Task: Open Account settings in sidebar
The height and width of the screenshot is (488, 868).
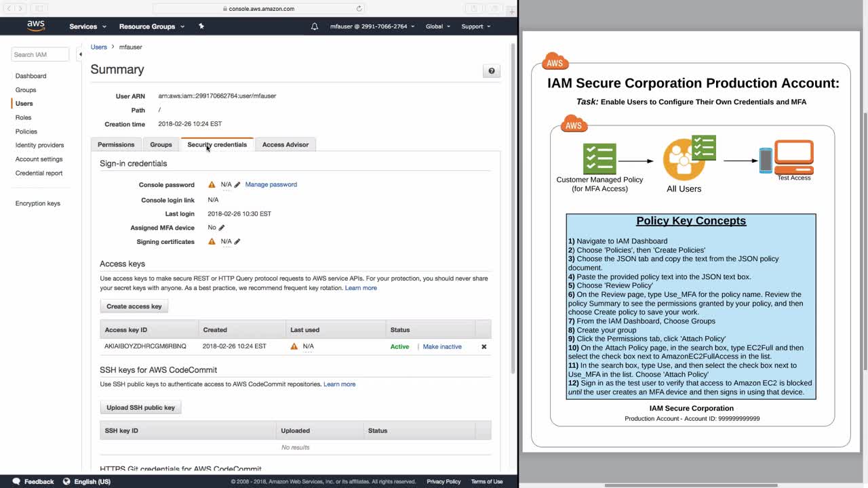Action: (x=39, y=159)
